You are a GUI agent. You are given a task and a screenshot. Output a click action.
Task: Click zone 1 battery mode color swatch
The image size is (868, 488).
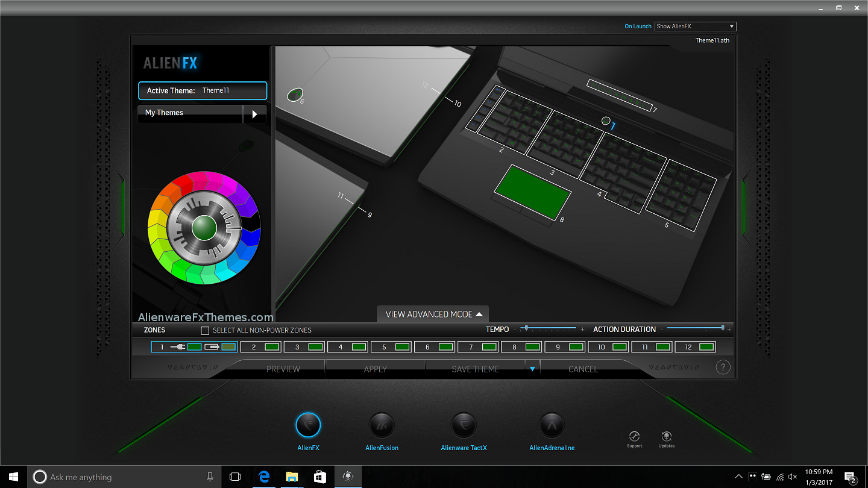[x=228, y=347]
